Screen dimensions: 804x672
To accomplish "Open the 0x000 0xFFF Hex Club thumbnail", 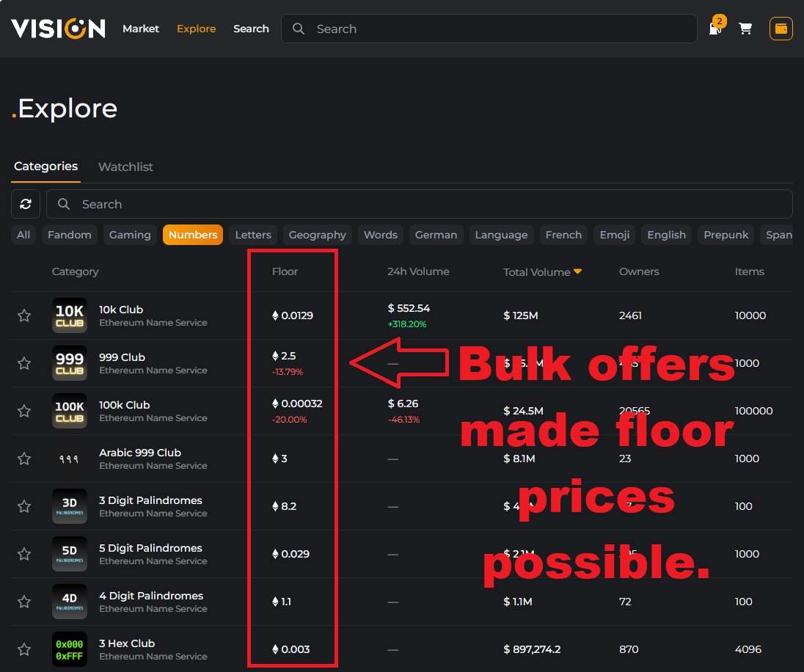I will 70,649.
